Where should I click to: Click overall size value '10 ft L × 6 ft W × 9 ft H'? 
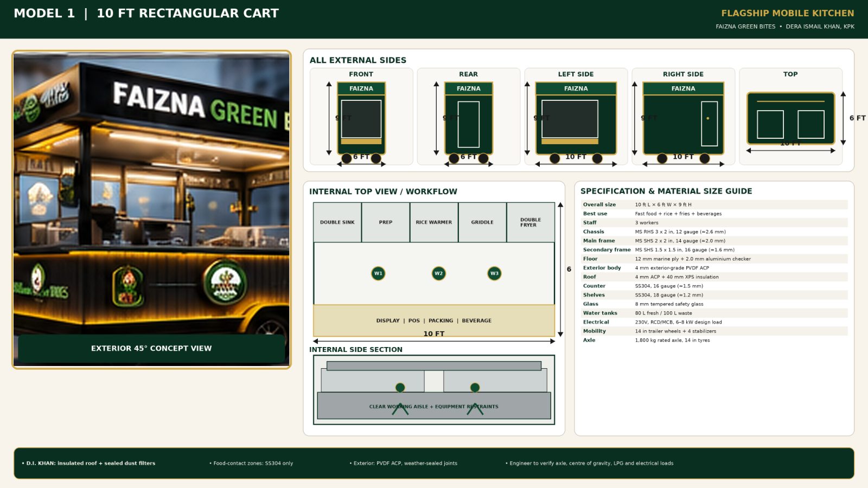click(663, 204)
